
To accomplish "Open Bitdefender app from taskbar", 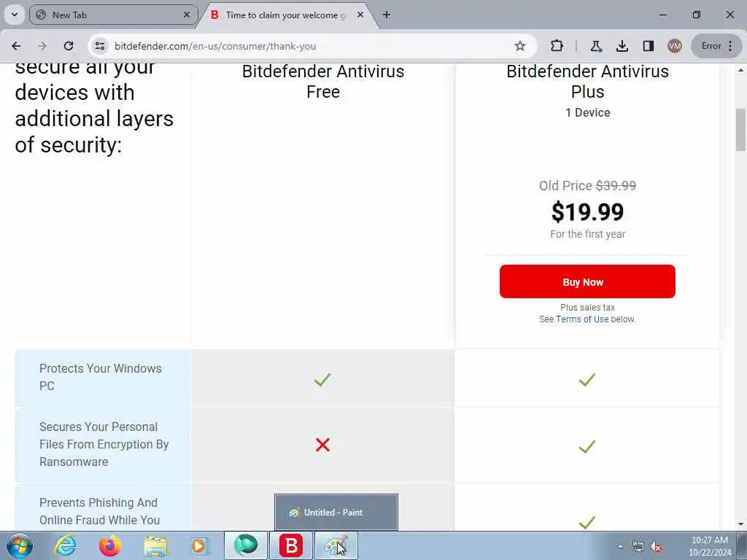I will [291, 545].
